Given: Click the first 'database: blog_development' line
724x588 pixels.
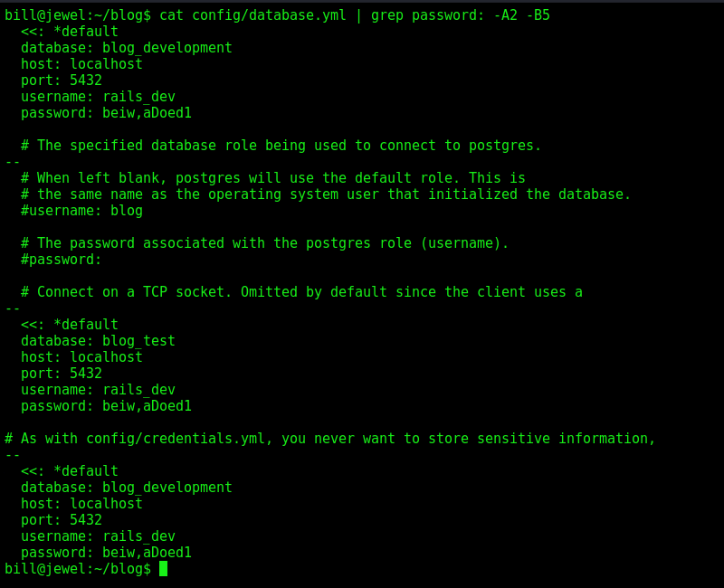Looking at the screenshot, I should tap(127, 48).
